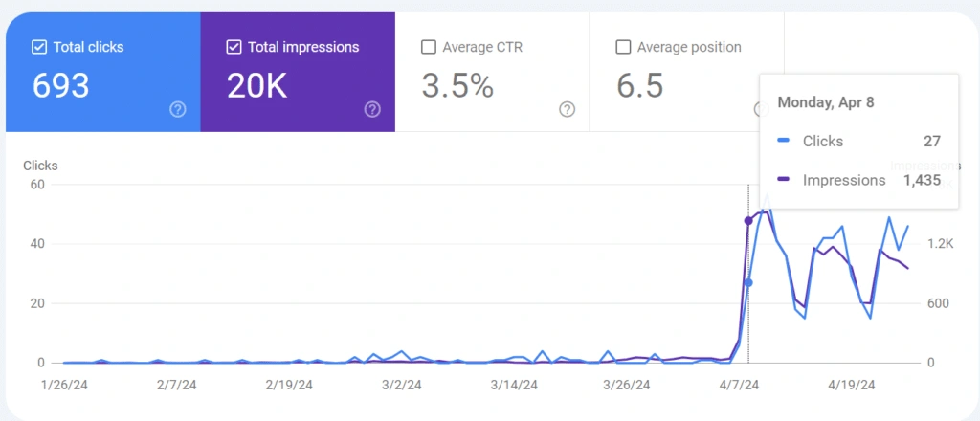Uncheck the Total impressions checkbox

tap(234, 48)
